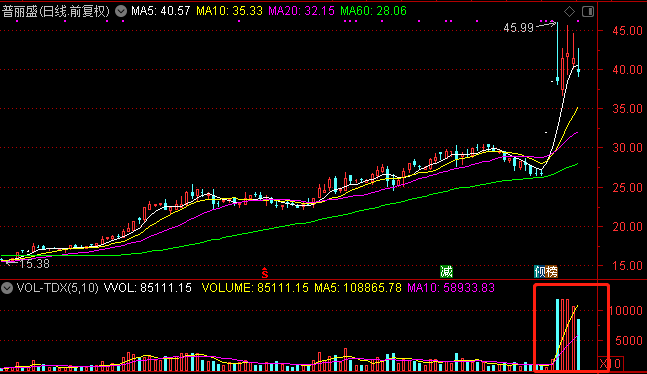Click the green 减 marker
The image size is (647, 374).
coord(446,272)
